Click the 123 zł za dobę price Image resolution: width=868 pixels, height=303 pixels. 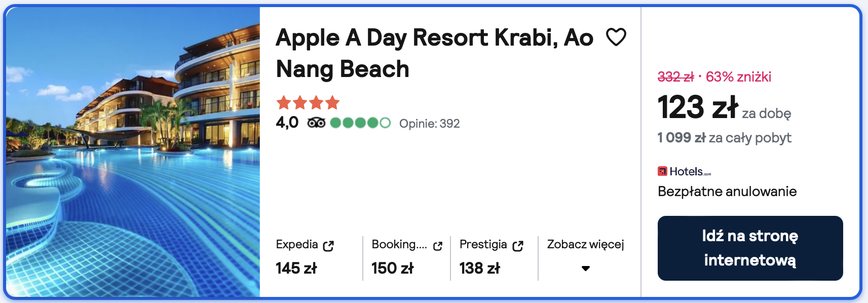pos(698,107)
